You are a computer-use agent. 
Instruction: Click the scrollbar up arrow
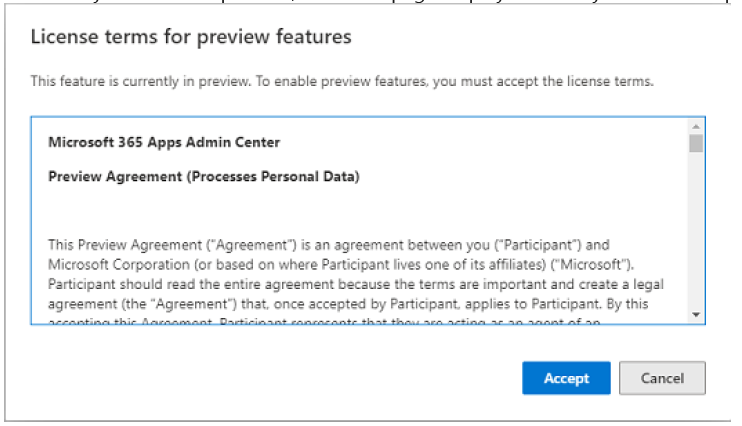tap(696, 126)
